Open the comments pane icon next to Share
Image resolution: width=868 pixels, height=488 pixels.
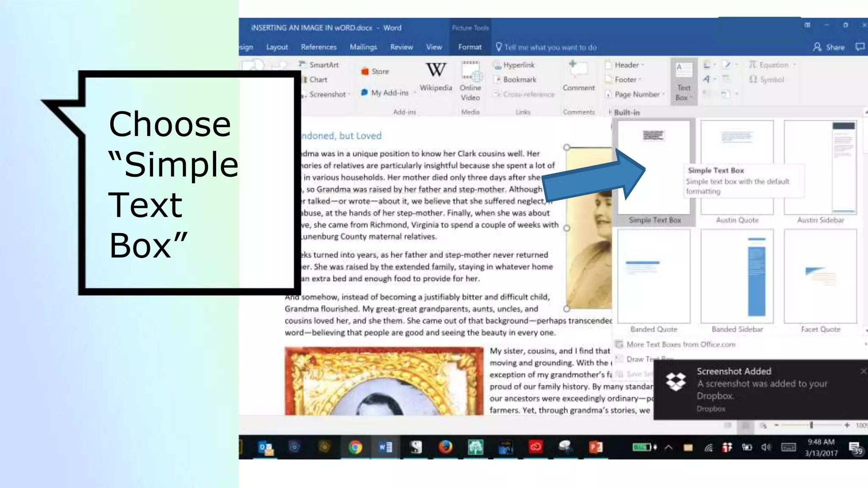click(x=860, y=47)
